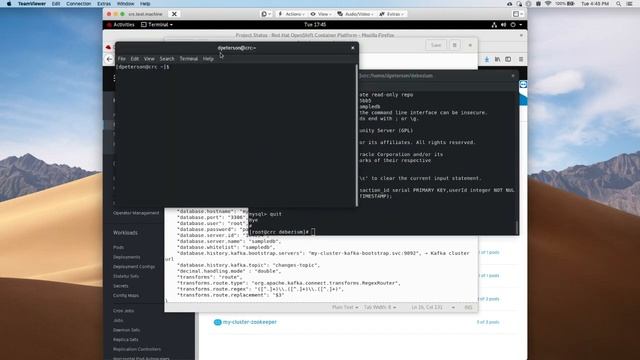Click the GNOME volume icon
The image size is (640, 360).
504,25
